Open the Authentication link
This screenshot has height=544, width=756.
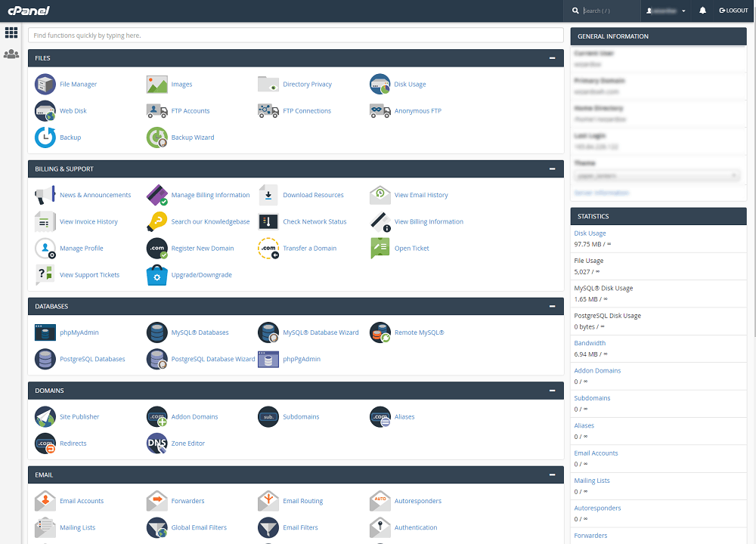pyautogui.click(x=416, y=527)
